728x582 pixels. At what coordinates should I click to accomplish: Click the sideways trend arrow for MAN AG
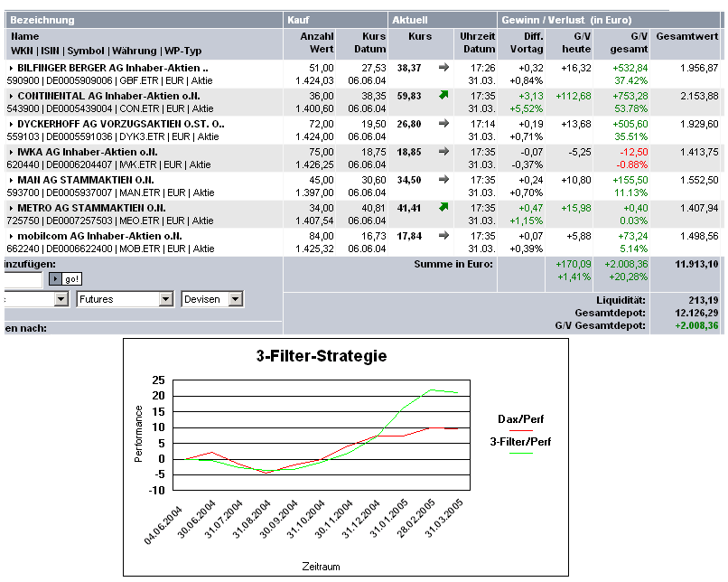443,179
